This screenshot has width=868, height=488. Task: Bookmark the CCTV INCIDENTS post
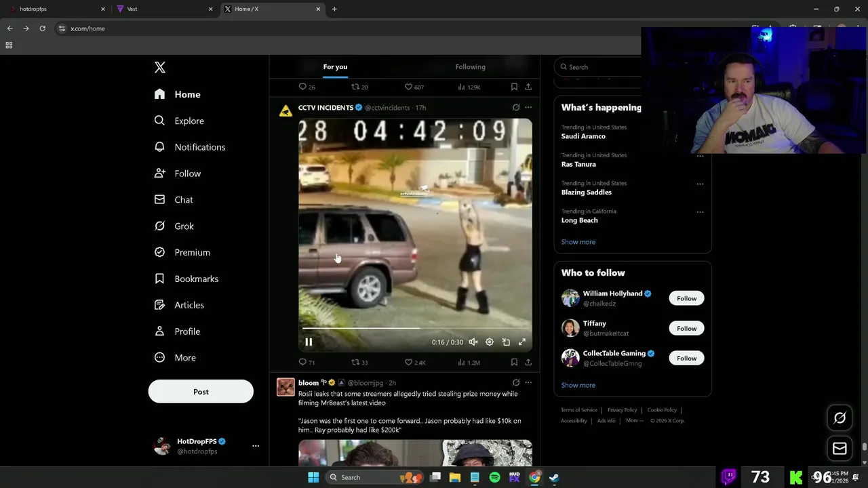coord(514,363)
